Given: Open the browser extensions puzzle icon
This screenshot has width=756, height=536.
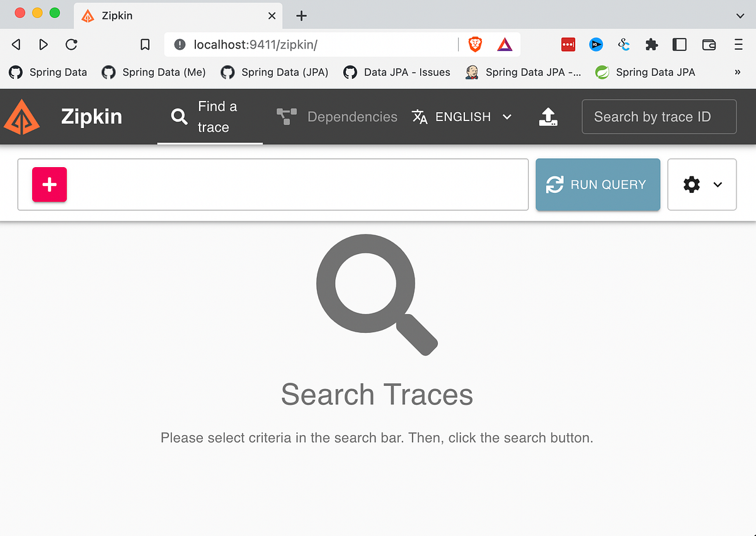Looking at the screenshot, I should [x=651, y=44].
